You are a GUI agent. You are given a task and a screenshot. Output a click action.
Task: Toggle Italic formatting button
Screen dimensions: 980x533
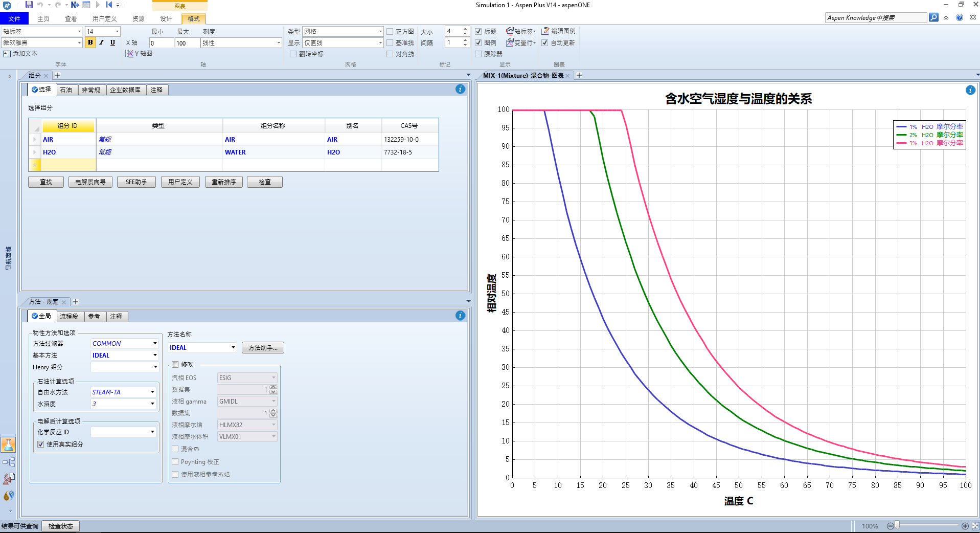click(101, 42)
